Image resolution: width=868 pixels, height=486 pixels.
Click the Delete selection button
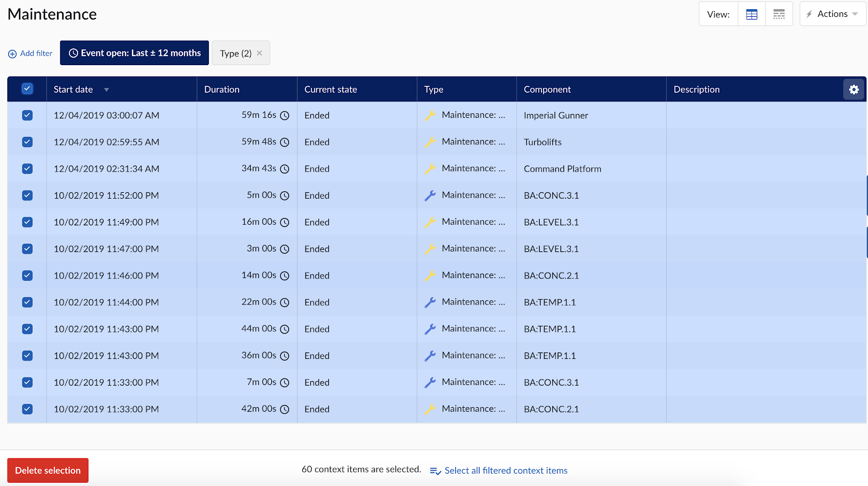pos(48,470)
